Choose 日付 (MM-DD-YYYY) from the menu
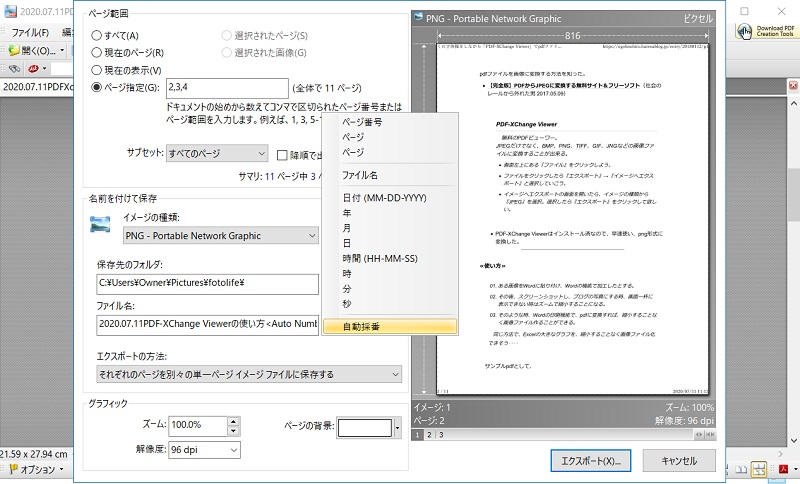800x484 pixels. pos(390,198)
